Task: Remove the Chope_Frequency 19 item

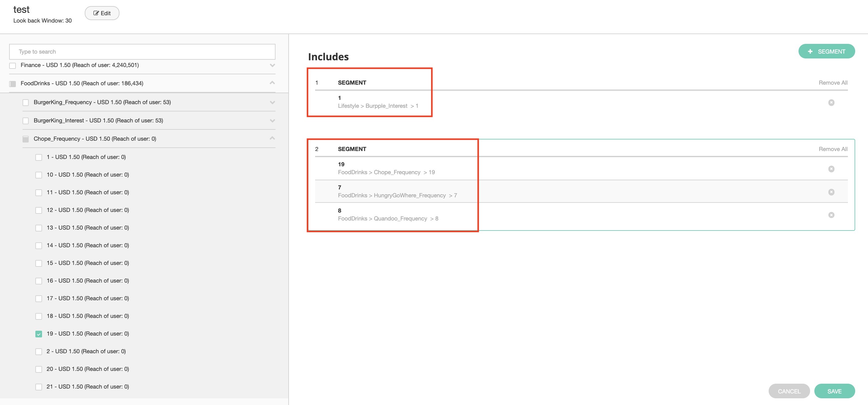Action: tap(831, 169)
